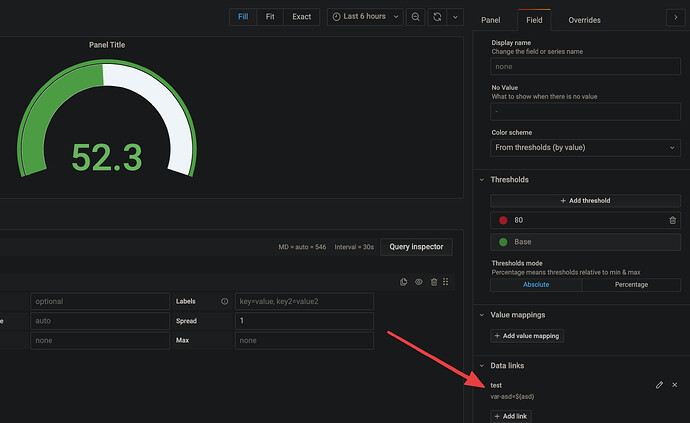This screenshot has width=690, height=423.
Task: Delete the query with the trash icon
Action: (x=434, y=282)
